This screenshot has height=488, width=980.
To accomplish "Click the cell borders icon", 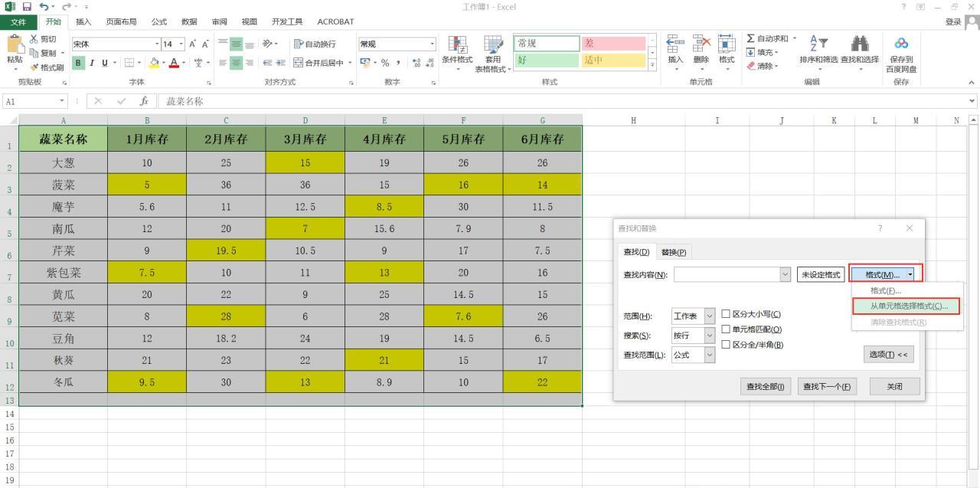I will 131,61.
